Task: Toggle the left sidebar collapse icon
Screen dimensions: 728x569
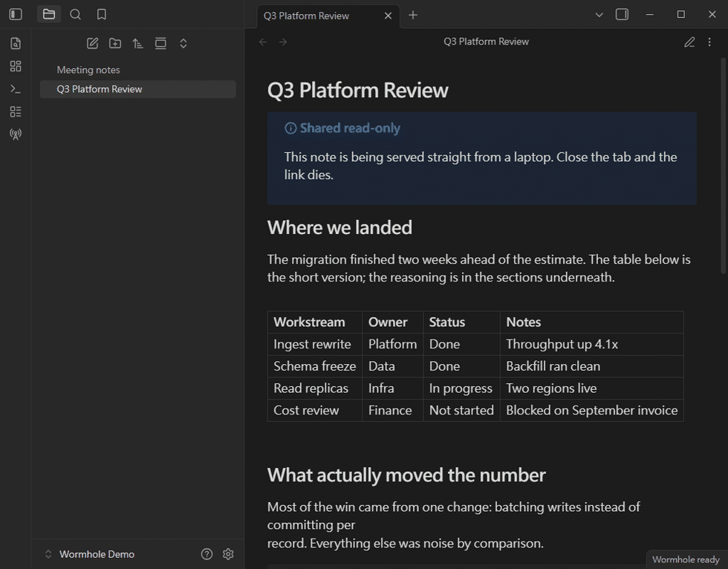Action: click(16, 14)
